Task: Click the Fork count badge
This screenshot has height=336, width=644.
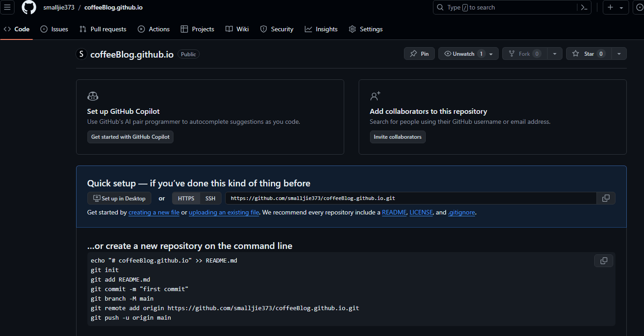Action: 537,54
